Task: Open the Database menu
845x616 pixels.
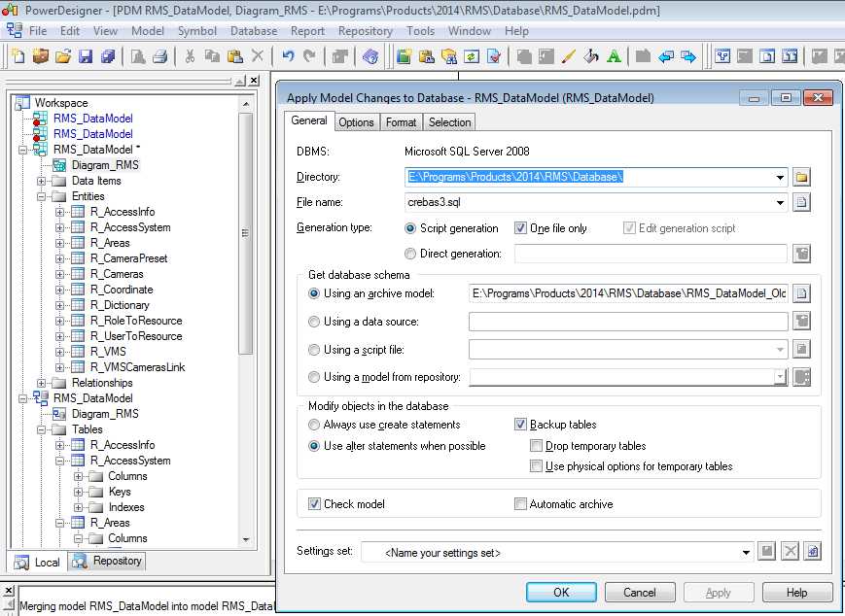Action: (254, 31)
